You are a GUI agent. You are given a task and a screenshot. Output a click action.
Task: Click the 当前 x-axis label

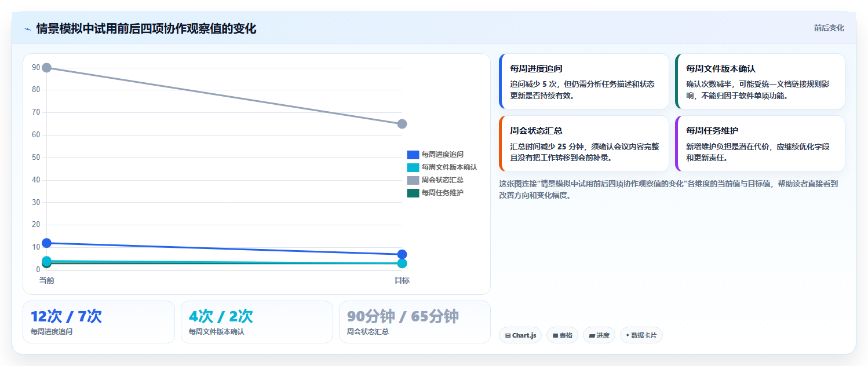pyautogui.click(x=47, y=280)
